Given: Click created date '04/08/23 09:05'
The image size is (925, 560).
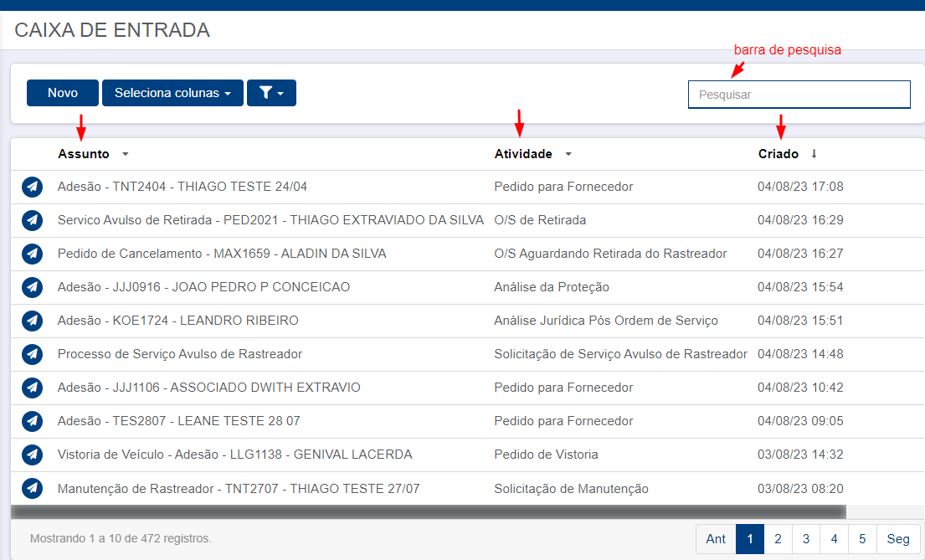Looking at the screenshot, I should pyautogui.click(x=800, y=421).
